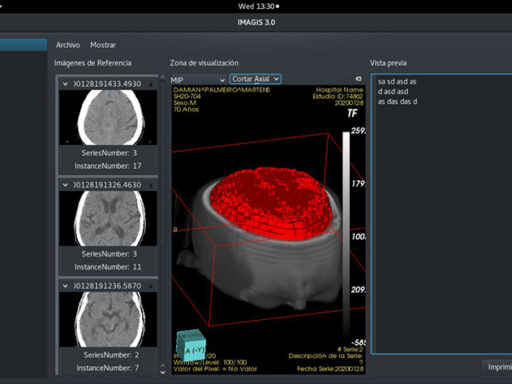Click the Zona de visualización heading

pos(204,63)
